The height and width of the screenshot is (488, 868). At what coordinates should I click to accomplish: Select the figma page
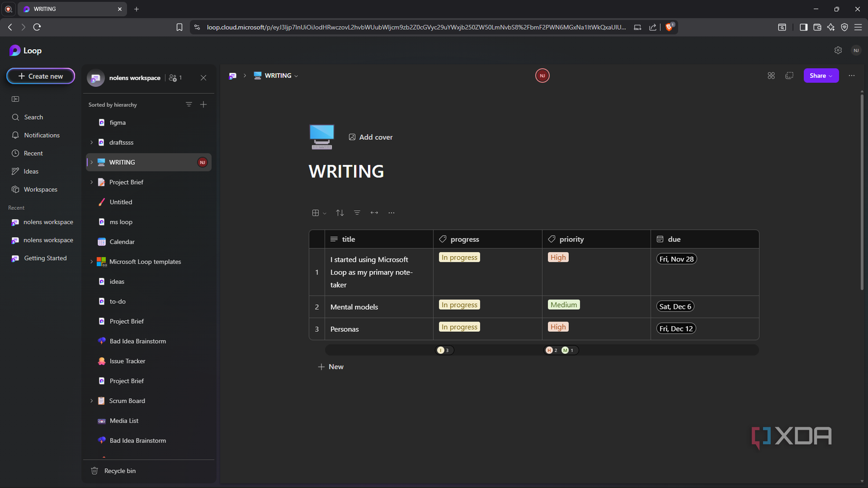149,123
